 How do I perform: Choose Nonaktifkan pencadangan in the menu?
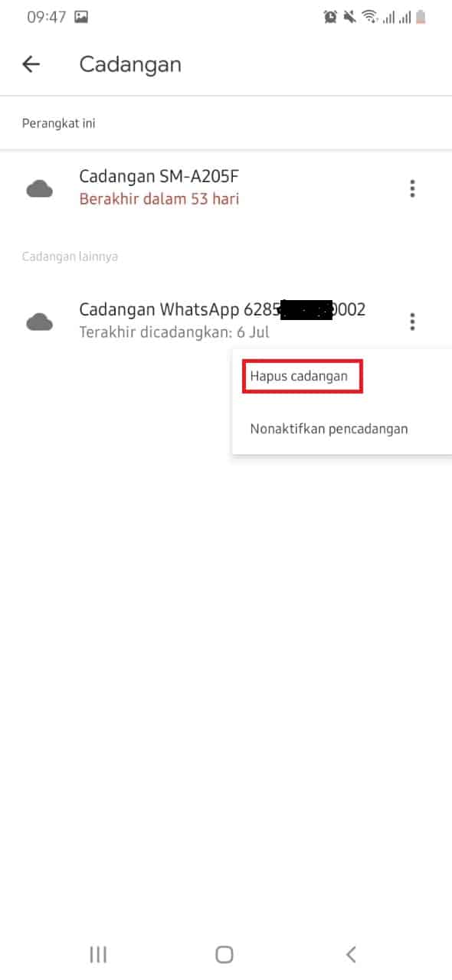click(329, 429)
